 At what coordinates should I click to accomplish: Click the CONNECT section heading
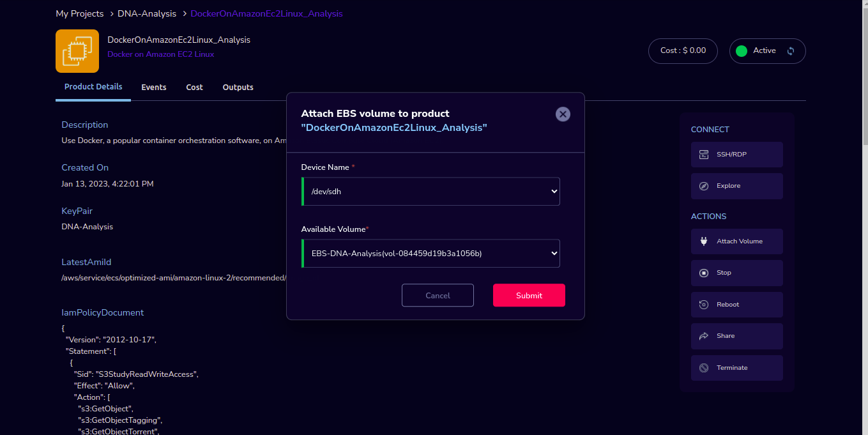(710, 130)
